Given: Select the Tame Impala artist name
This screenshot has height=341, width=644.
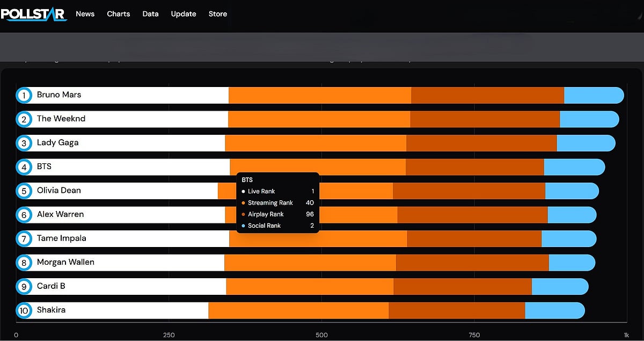Looking at the screenshot, I should click(x=61, y=238).
